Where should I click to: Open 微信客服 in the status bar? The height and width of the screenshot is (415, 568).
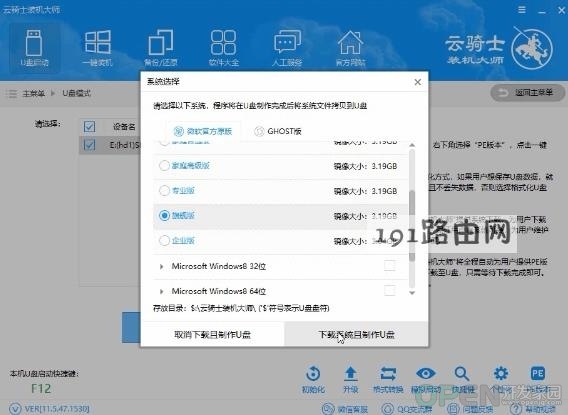pos(345,409)
